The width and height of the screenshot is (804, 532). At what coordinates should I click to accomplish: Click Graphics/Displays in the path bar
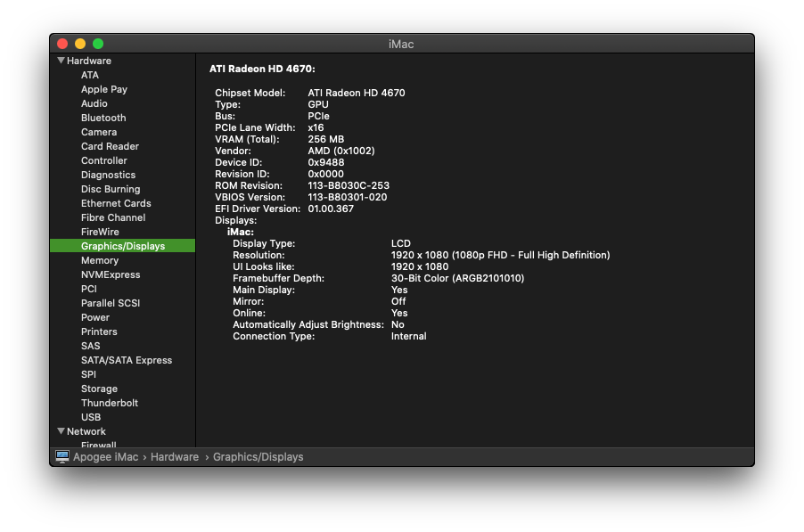(x=258, y=456)
